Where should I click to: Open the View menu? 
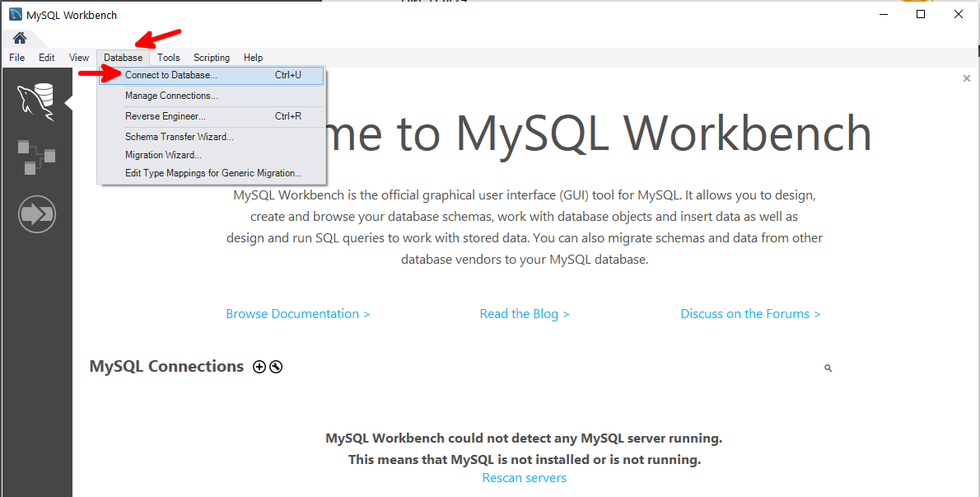(79, 58)
